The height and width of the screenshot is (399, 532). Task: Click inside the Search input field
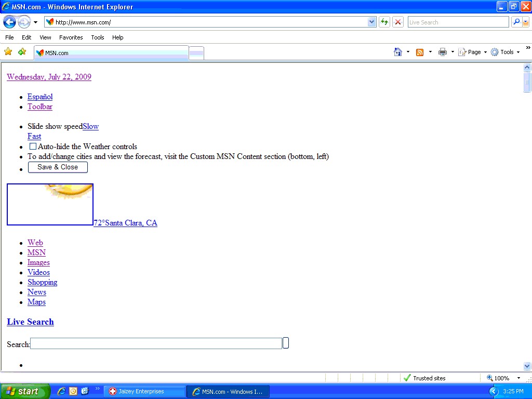(x=155, y=343)
